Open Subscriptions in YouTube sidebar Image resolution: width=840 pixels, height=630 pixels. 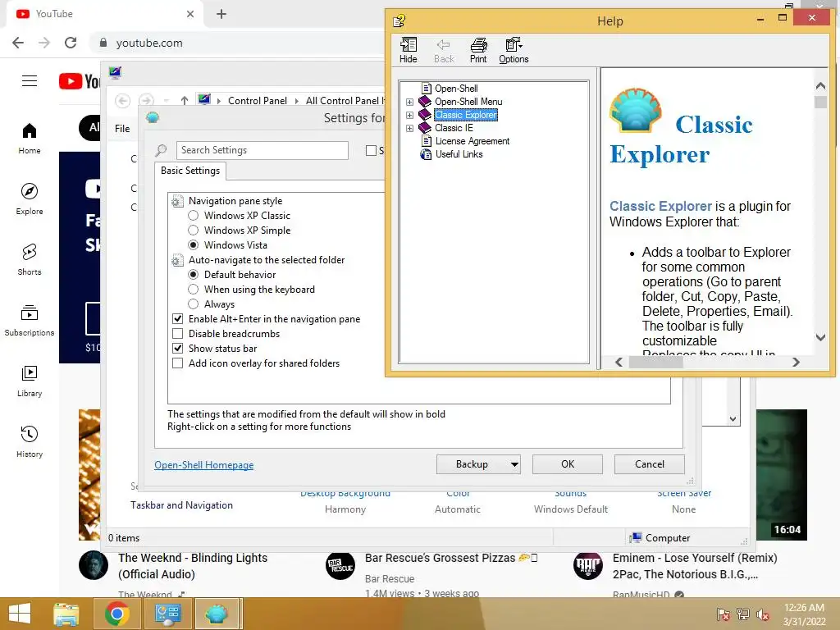click(30, 320)
